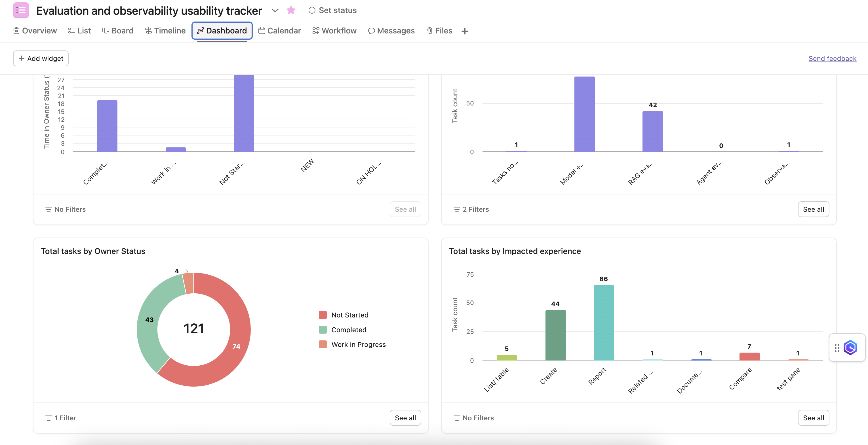Click the Set status circle

[312, 10]
